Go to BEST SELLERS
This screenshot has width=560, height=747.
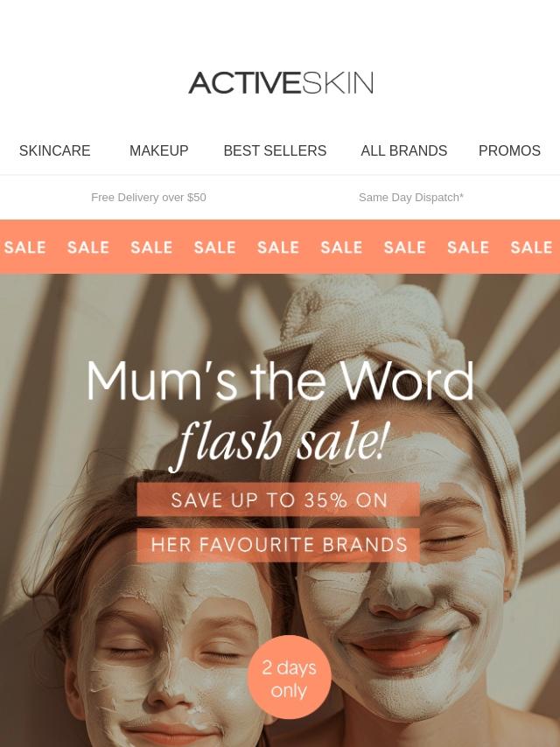pos(275,150)
